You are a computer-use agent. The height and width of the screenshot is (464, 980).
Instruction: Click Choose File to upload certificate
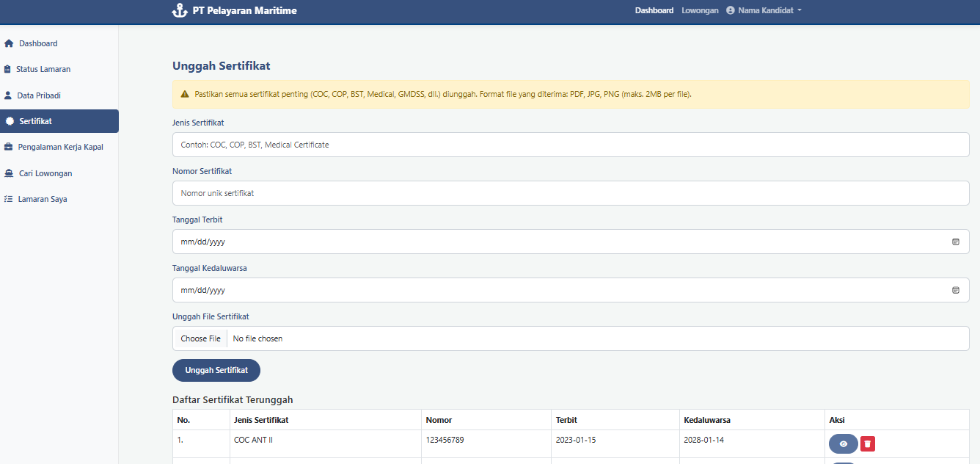click(200, 338)
